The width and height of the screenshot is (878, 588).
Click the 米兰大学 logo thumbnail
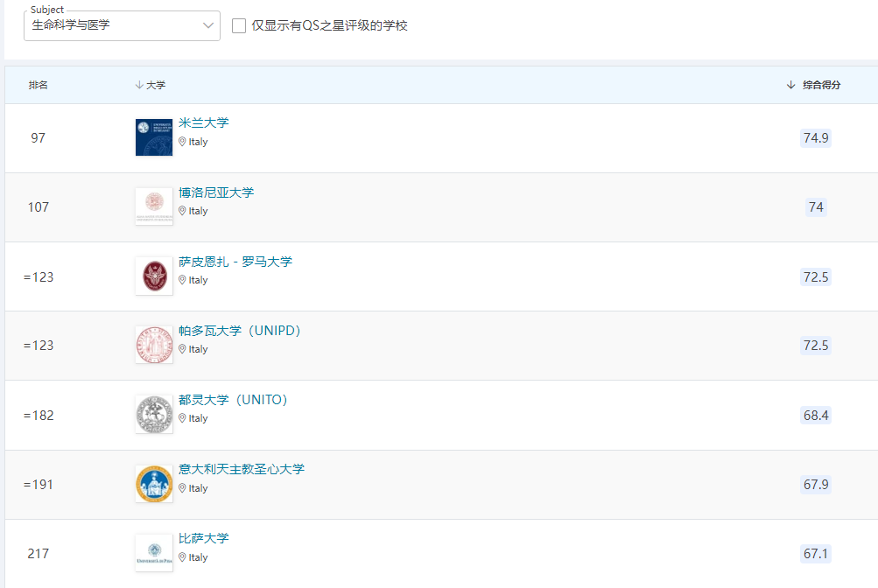click(154, 137)
